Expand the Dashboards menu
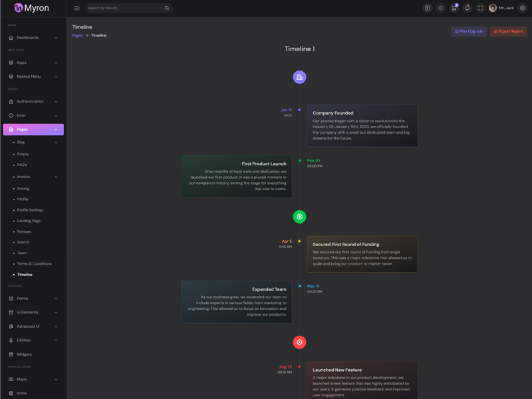The image size is (532, 399). (33, 38)
